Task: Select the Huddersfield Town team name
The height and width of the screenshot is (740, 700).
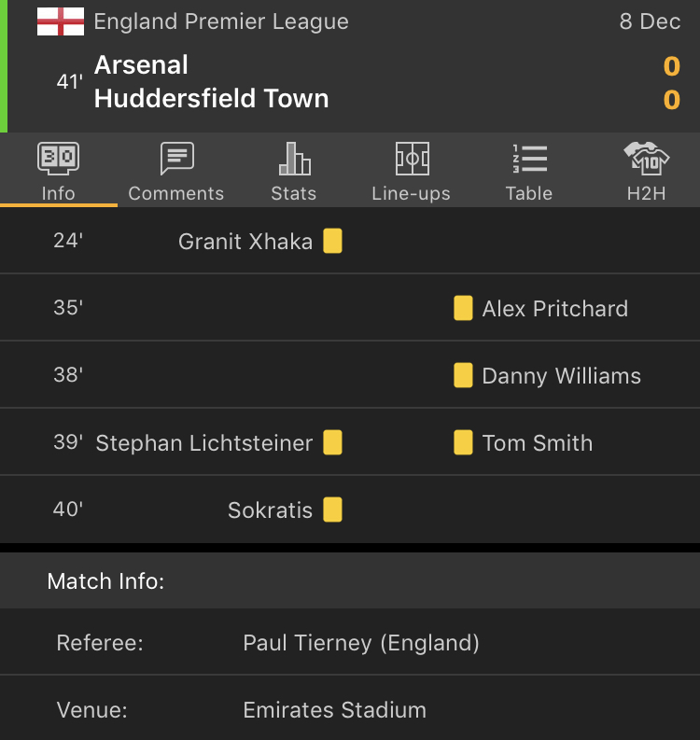Action: (212, 98)
